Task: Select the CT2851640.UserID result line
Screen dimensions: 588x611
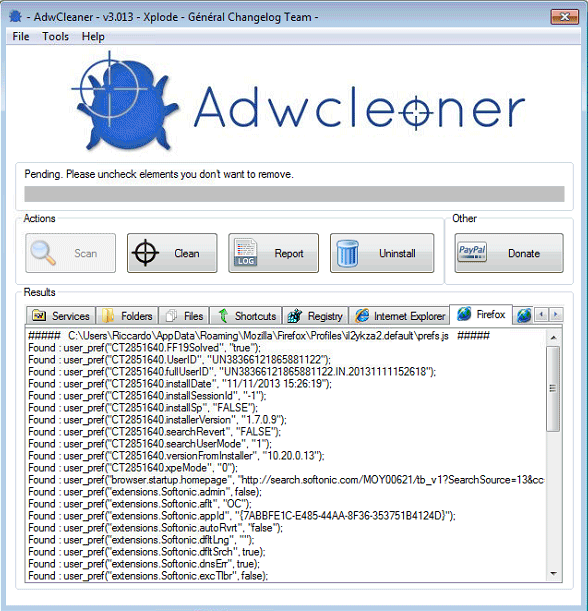Action: (180, 360)
